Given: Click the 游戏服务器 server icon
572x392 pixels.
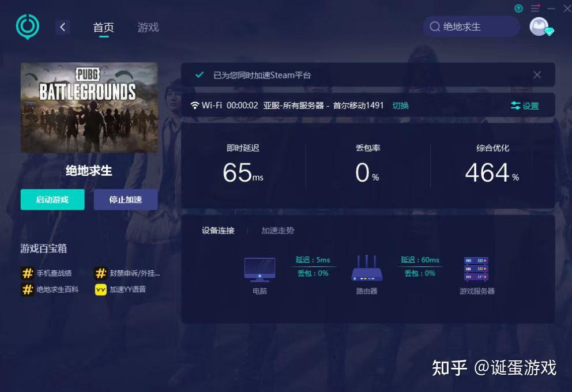Looking at the screenshot, I should click(476, 269).
